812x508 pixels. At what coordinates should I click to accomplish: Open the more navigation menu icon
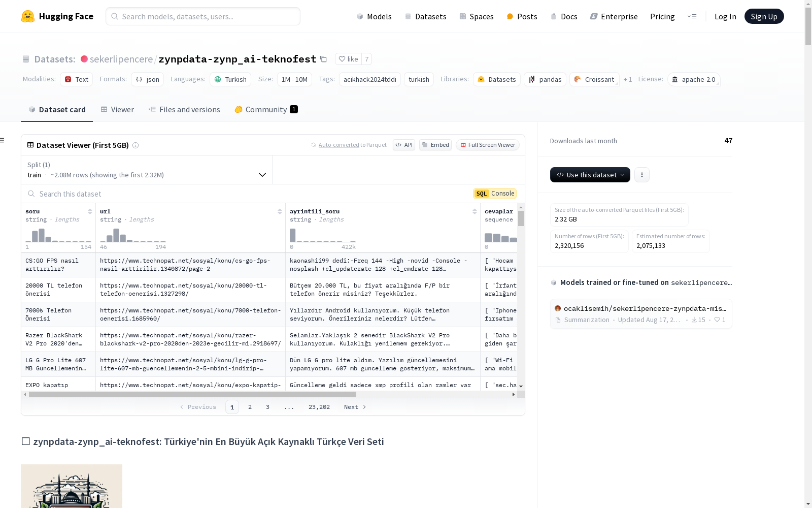pyautogui.click(x=692, y=16)
